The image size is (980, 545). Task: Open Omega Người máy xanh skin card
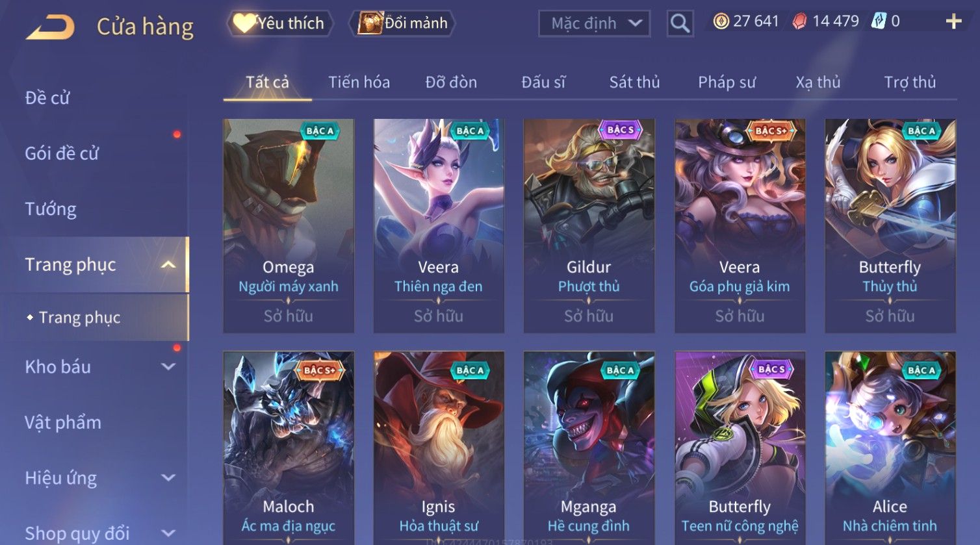pos(289,226)
